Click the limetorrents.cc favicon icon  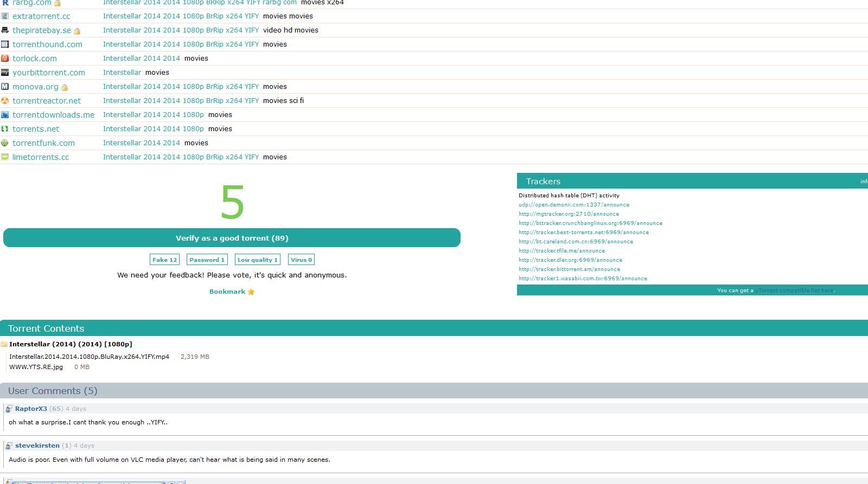[x=5, y=157]
